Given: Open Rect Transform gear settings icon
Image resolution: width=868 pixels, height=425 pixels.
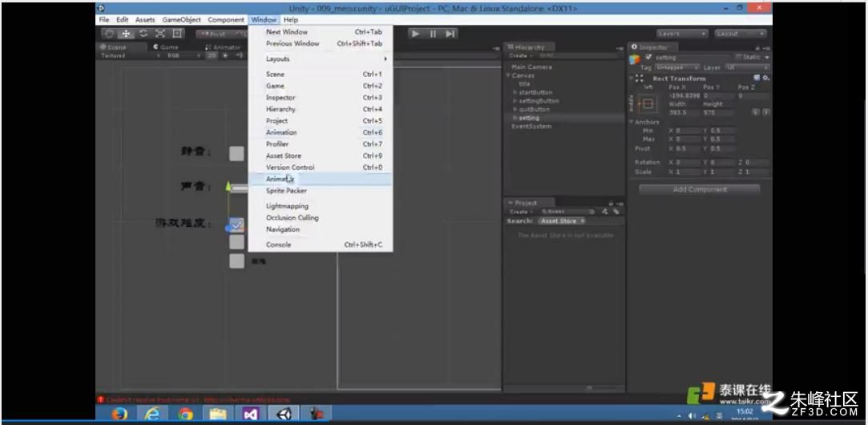Looking at the screenshot, I should click(x=766, y=78).
